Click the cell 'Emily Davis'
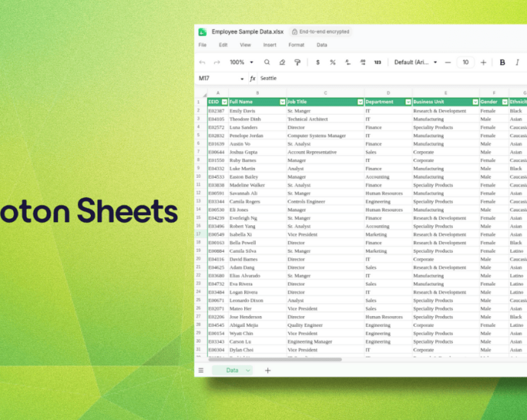Screen dimensions: 527x420 pyautogui.click(x=257, y=111)
